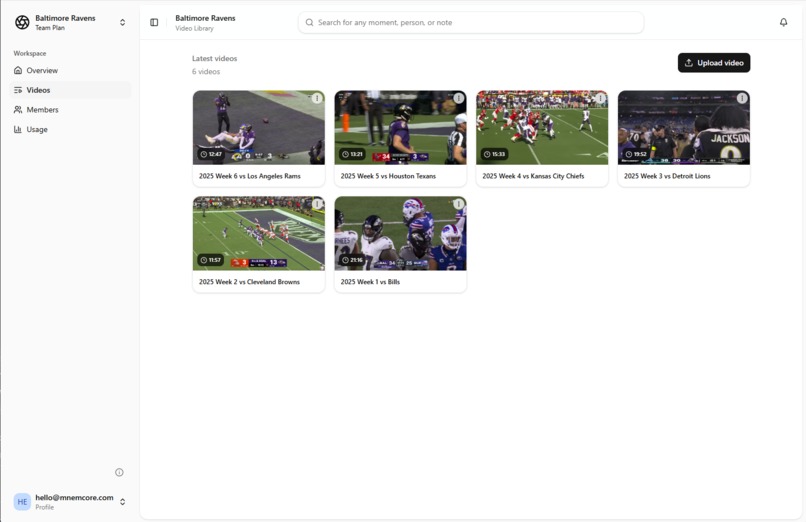Click the Overview home icon
The image size is (806, 522).
pyautogui.click(x=18, y=70)
